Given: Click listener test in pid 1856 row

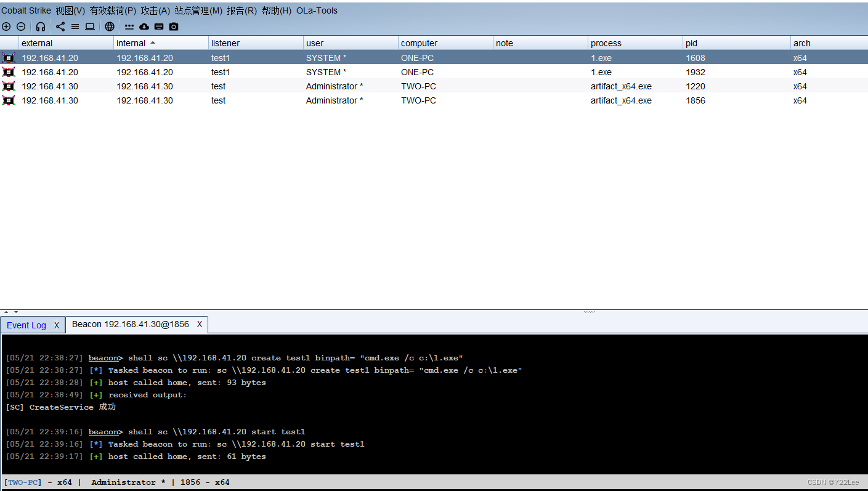Looking at the screenshot, I should [218, 100].
